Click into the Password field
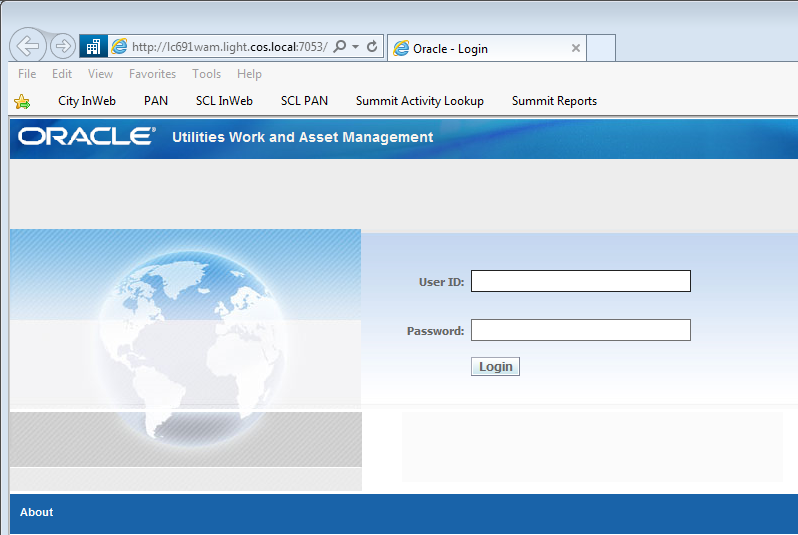The height and width of the screenshot is (535, 798). point(580,330)
